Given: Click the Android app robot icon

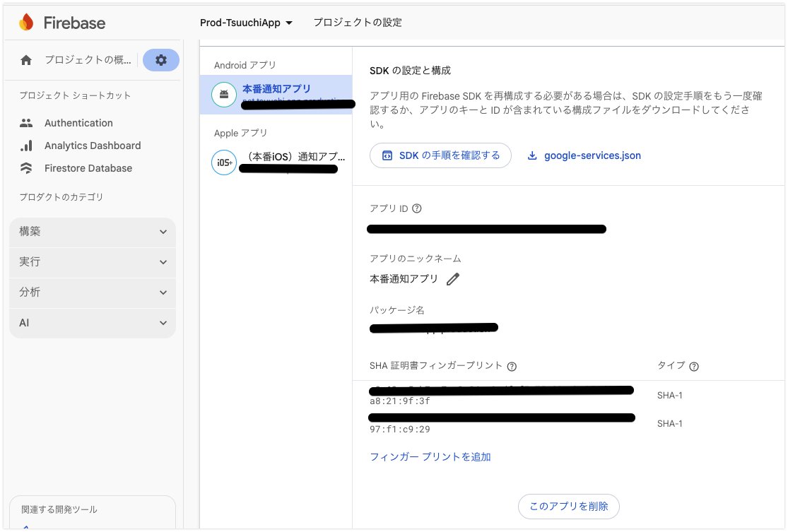Looking at the screenshot, I should pyautogui.click(x=224, y=95).
